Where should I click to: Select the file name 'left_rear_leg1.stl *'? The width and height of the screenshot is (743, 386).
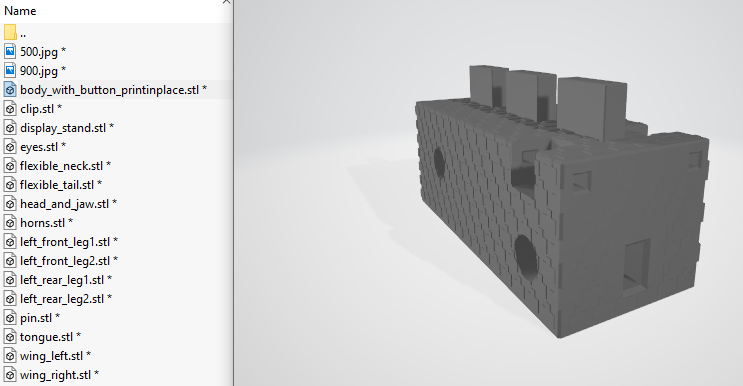coord(66,279)
